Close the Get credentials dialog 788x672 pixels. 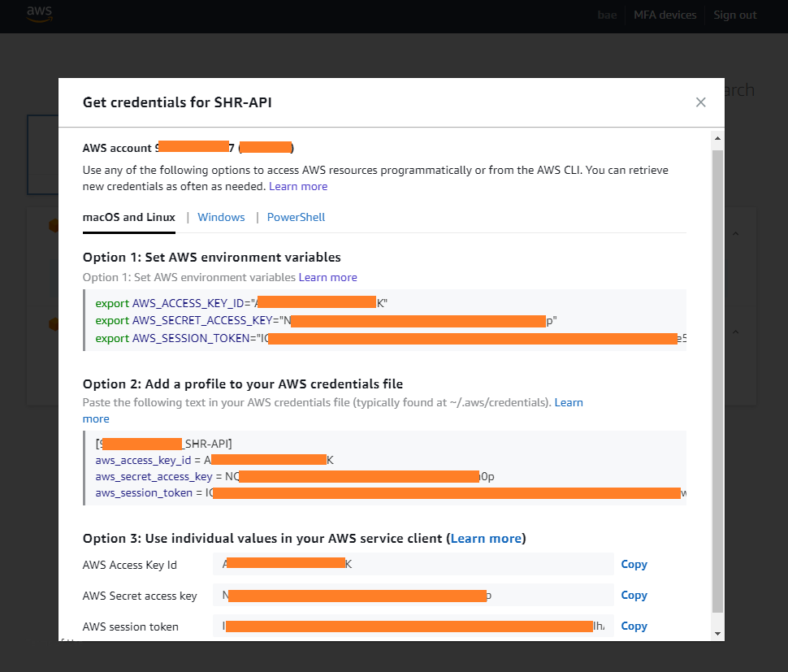coord(700,102)
